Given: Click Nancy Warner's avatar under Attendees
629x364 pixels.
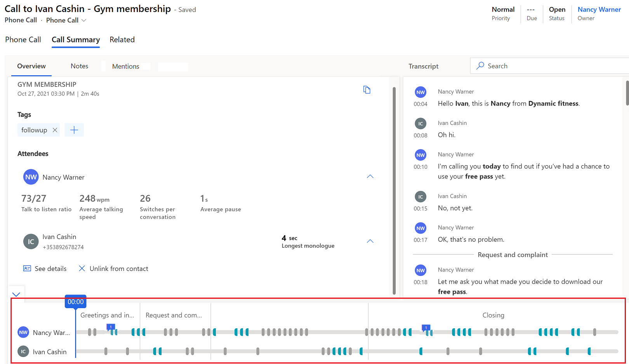Looking at the screenshot, I should click(31, 177).
